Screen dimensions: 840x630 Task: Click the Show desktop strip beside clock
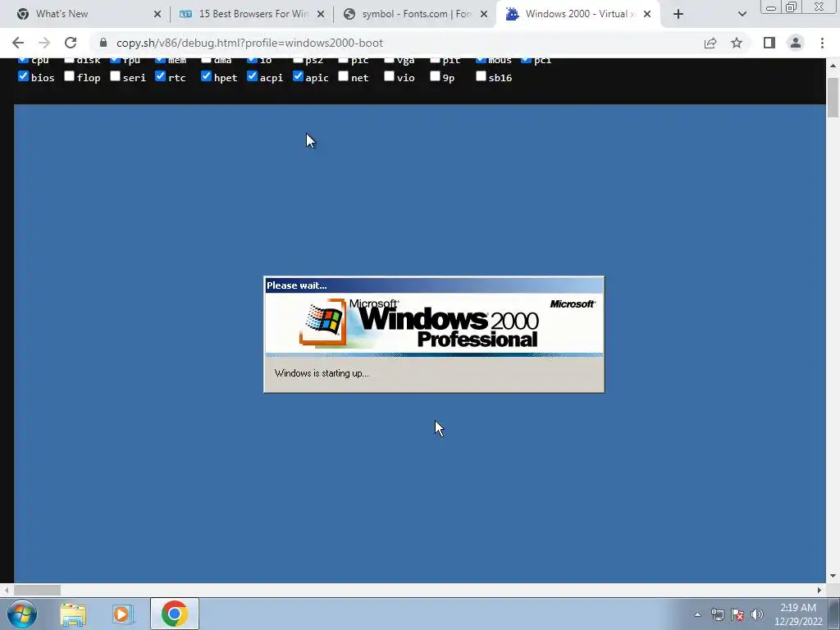[x=834, y=614]
